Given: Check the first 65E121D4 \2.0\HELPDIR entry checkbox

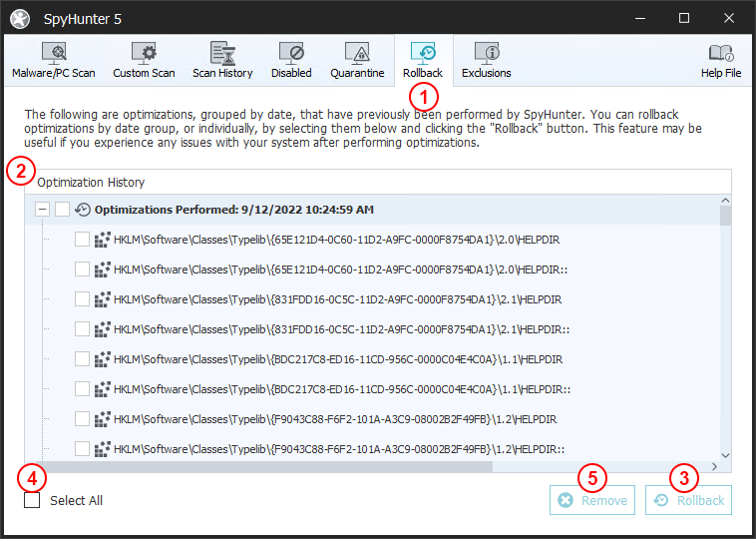Looking at the screenshot, I should point(83,240).
